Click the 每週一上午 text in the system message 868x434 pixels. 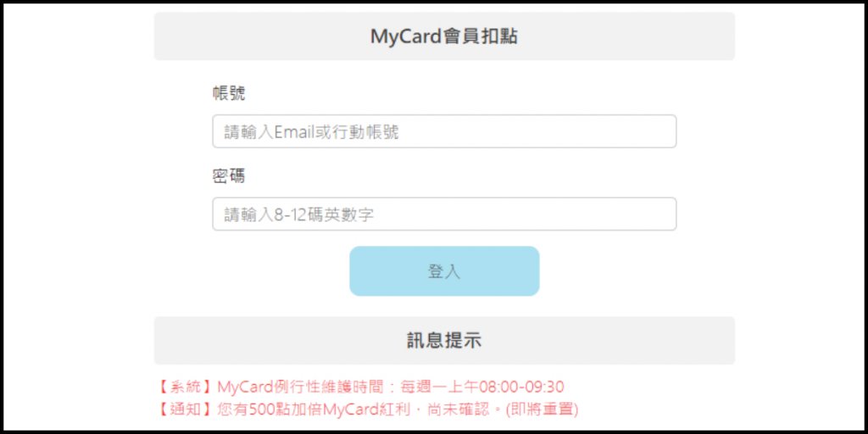439,387
